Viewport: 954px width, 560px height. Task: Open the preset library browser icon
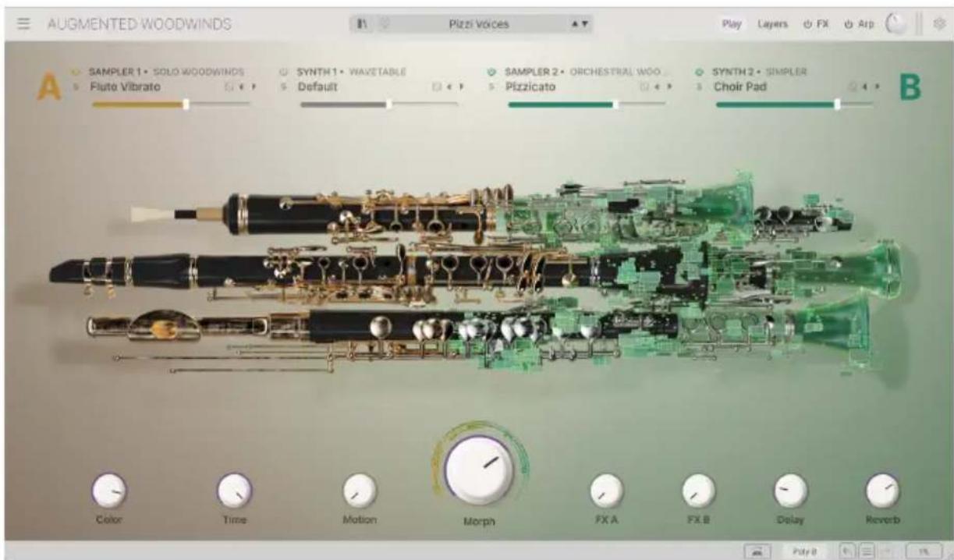(362, 24)
